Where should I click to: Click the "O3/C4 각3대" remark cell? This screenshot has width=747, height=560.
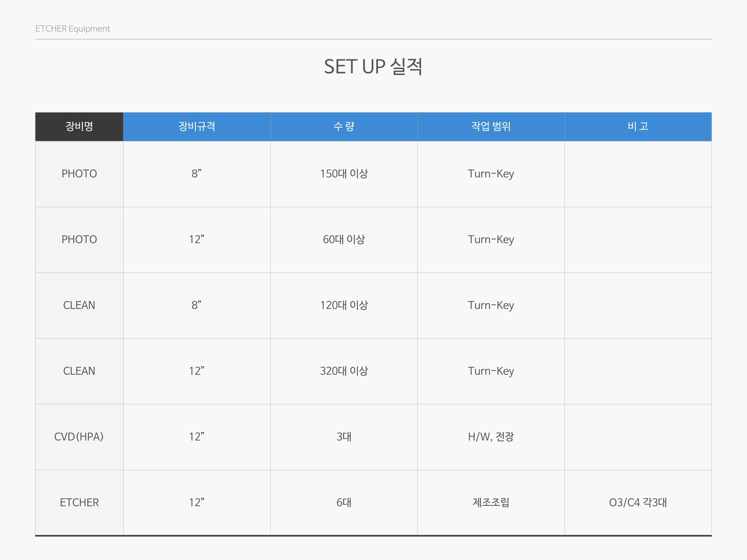click(638, 503)
